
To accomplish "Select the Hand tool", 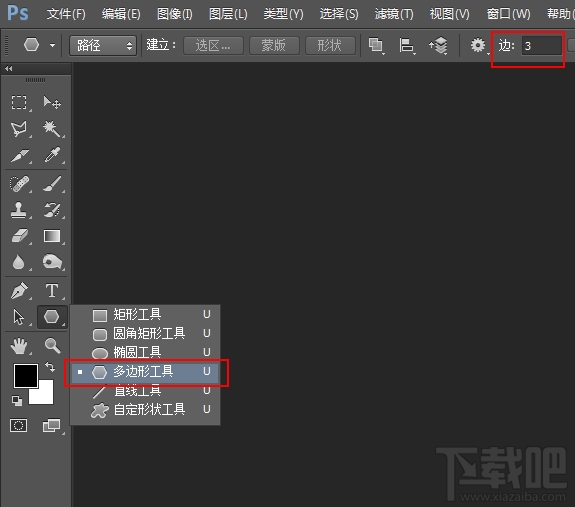I will coord(19,346).
